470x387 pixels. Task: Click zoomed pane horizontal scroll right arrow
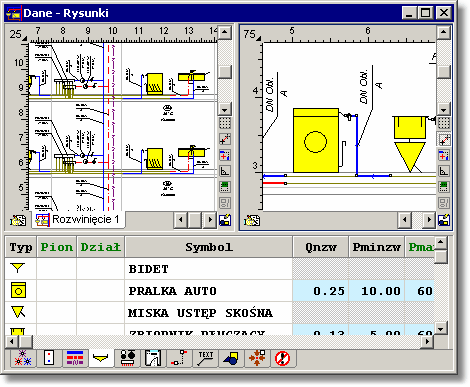click(x=429, y=220)
